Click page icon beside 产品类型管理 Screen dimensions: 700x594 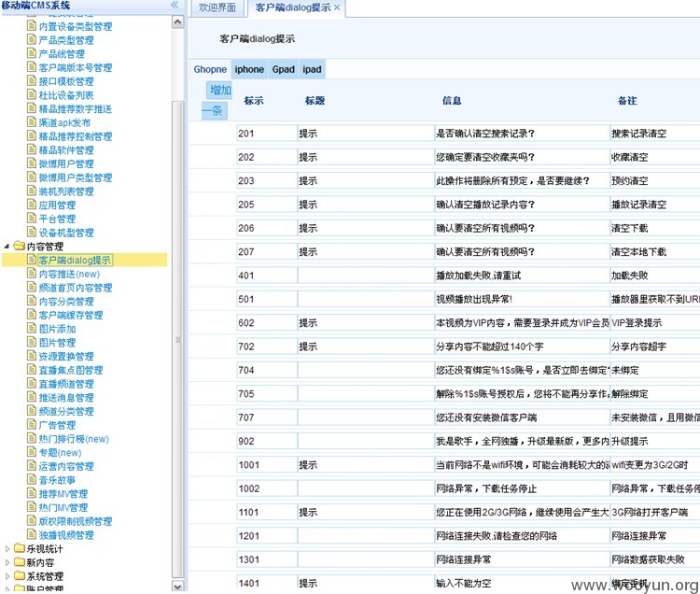pos(31,40)
